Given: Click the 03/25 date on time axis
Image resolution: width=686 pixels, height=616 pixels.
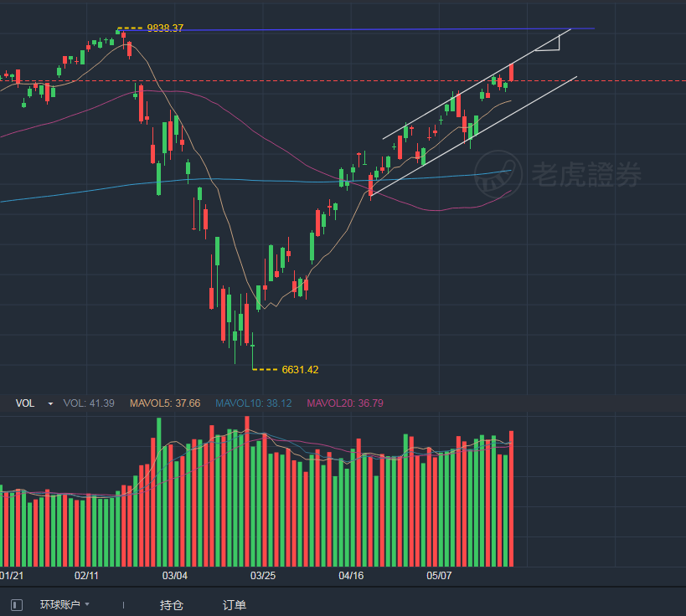Looking at the screenshot, I should (262, 576).
